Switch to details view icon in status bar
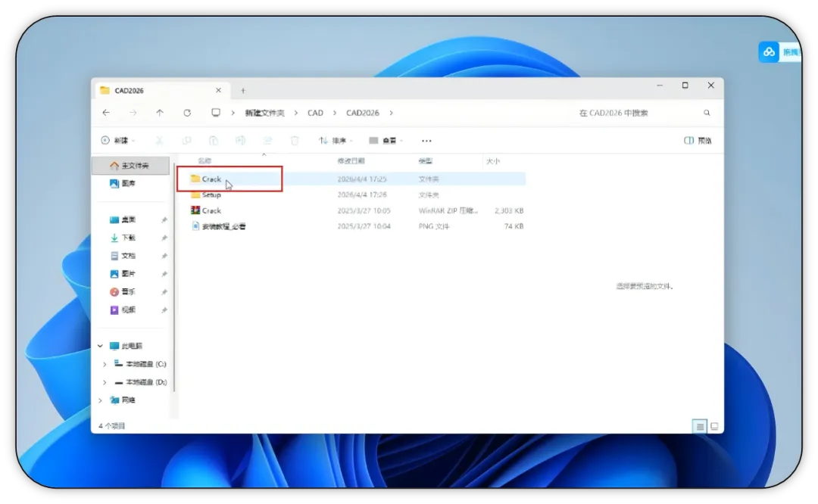Image resolution: width=818 pixels, height=504 pixels. point(700,426)
